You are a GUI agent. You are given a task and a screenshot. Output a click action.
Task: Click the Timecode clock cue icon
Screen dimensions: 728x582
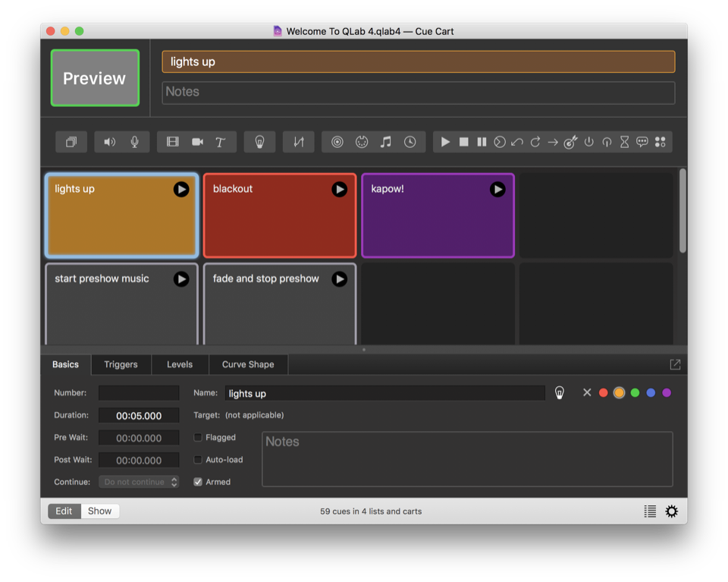tap(410, 142)
